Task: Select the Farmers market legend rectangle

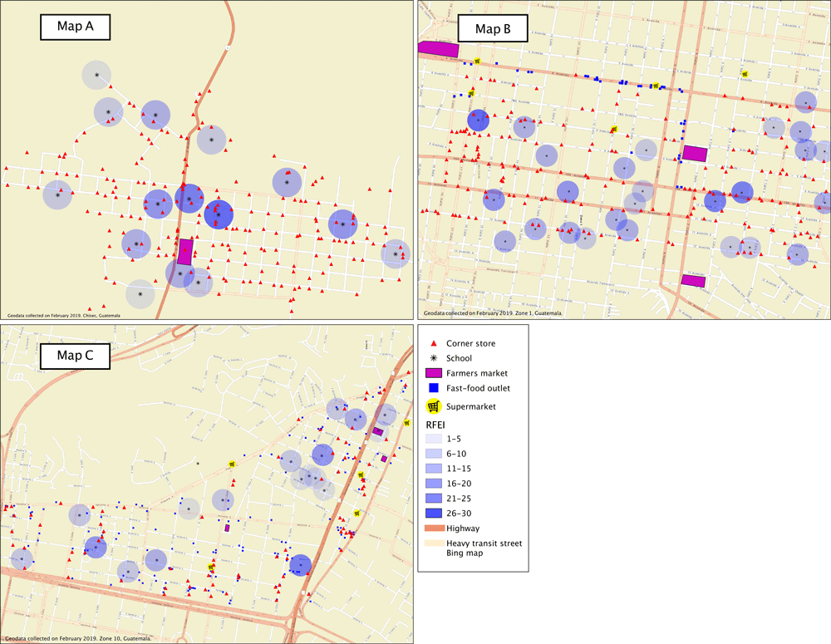Action: (432, 373)
